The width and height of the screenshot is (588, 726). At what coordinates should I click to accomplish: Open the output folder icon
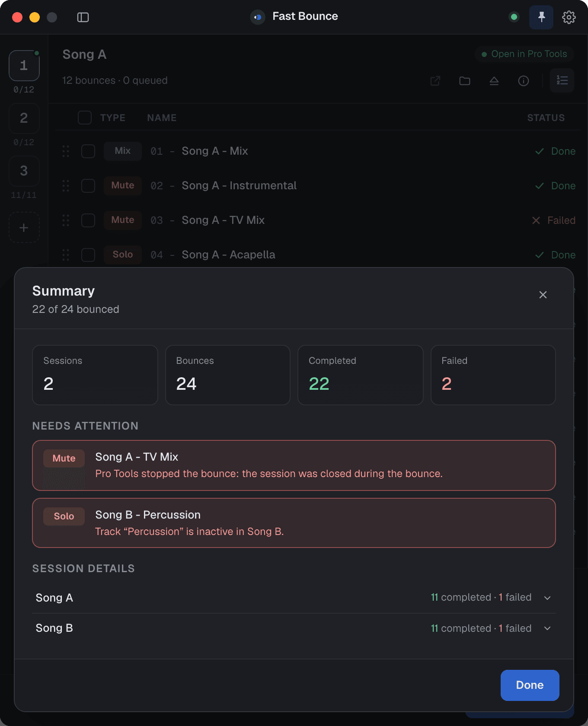tap(465, 81)
